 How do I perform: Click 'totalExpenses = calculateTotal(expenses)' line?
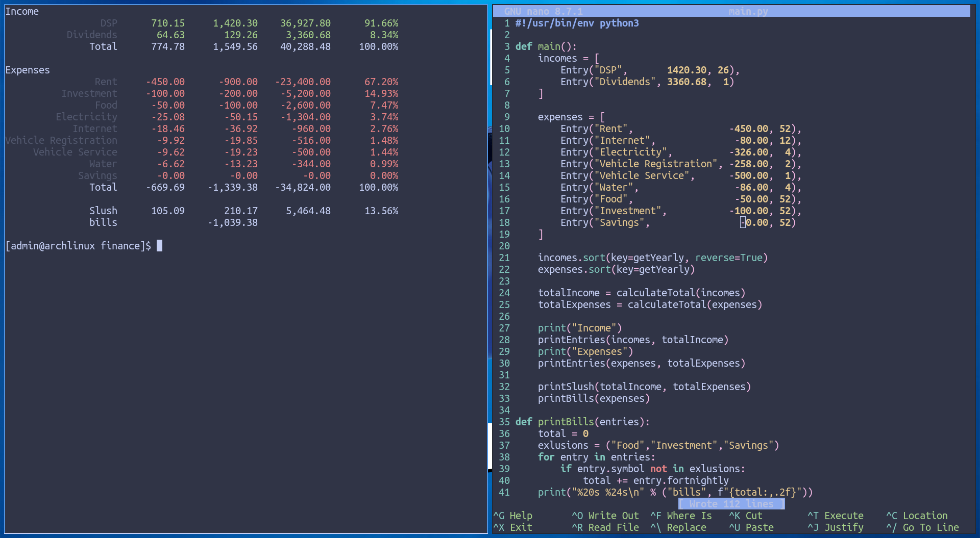pos(650,304)
